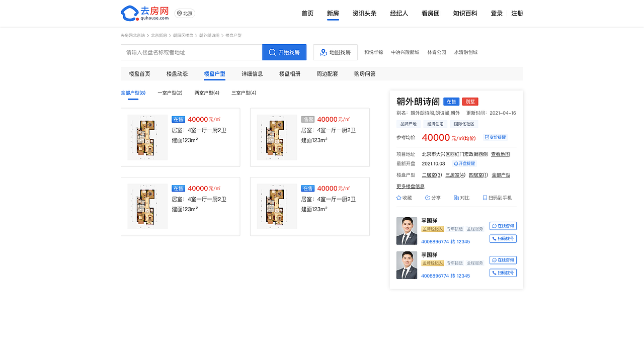644x362 pixels.
Task: Click the 扫码到手机 QR code icon
Action: 484,198
